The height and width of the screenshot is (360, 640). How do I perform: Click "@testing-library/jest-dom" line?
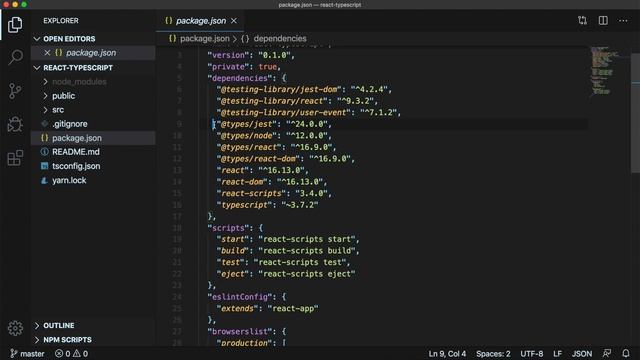(x=304, y=89)
